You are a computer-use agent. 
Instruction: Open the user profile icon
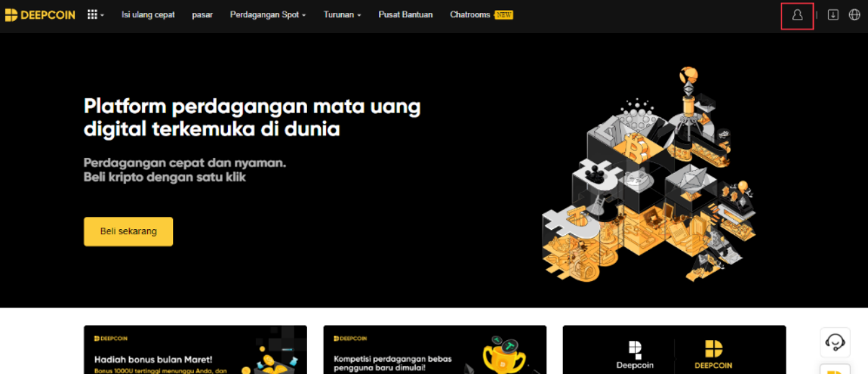tap(797, 15)
